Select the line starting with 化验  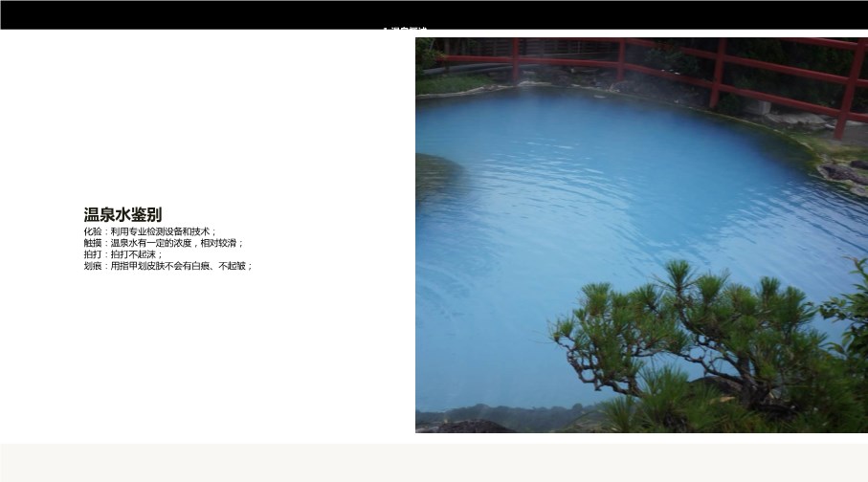coord(150,231)
